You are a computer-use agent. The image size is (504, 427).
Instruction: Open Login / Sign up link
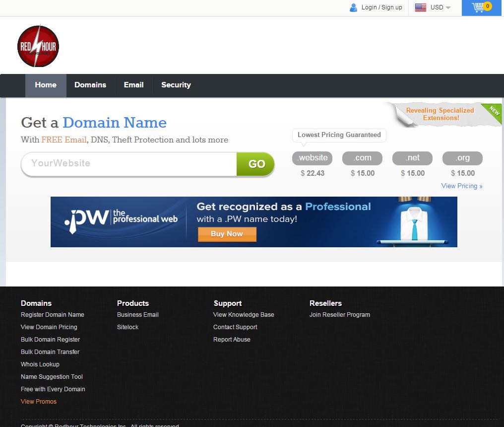click(381, 7)
